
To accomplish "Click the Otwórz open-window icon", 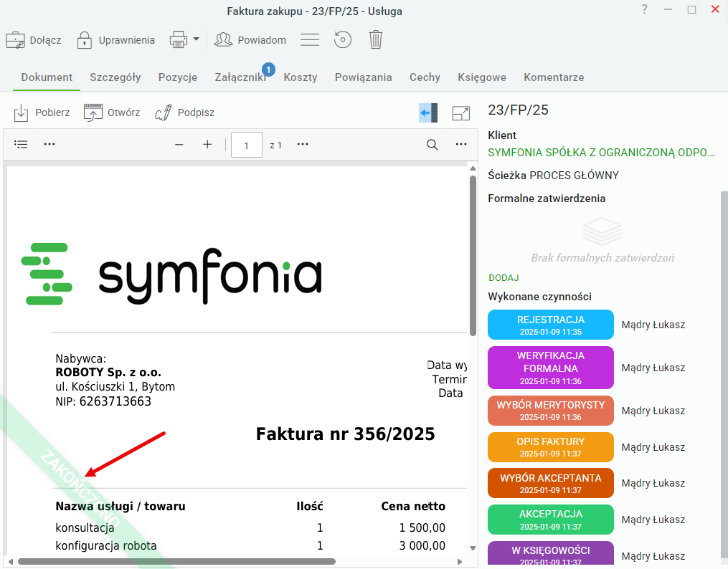I will (x=93, y=113).
